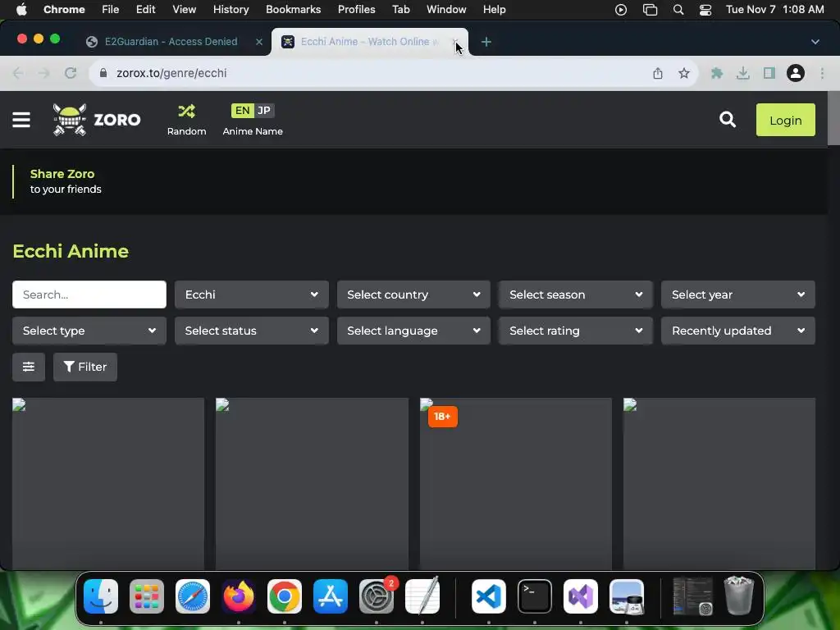Open Finder from the Dock
The width and height of the screenshot is (840, 630).
[x=101, y=596]
